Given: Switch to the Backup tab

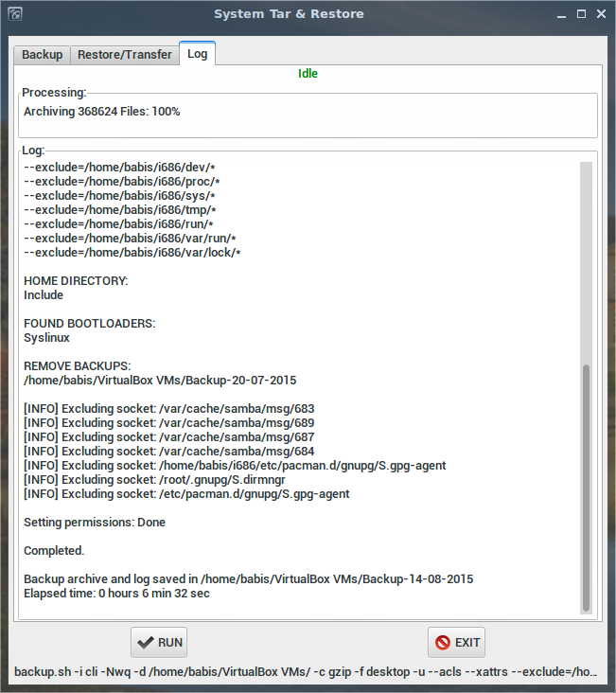Looking at the screenshot, I should click(x=42, y=55).
